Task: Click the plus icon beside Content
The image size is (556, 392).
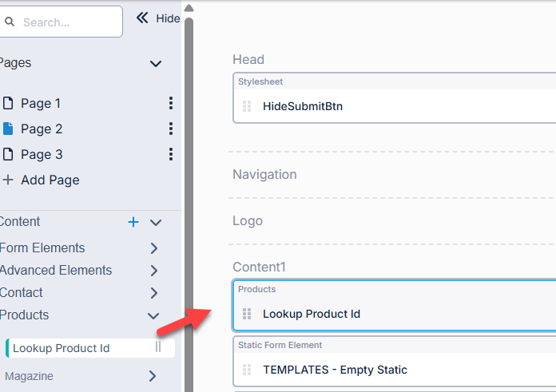Action: coord(133,222)
